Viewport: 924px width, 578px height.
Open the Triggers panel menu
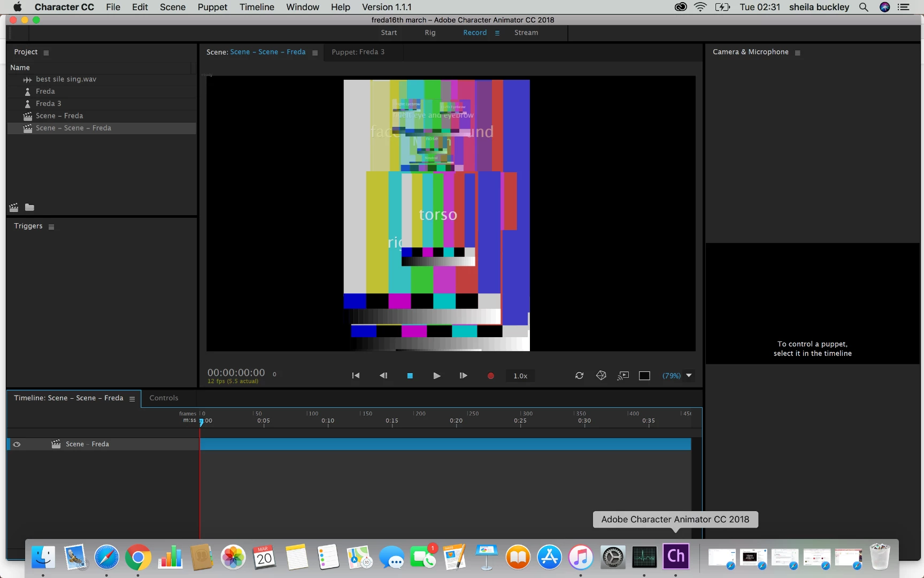click(x=51, y=227)
